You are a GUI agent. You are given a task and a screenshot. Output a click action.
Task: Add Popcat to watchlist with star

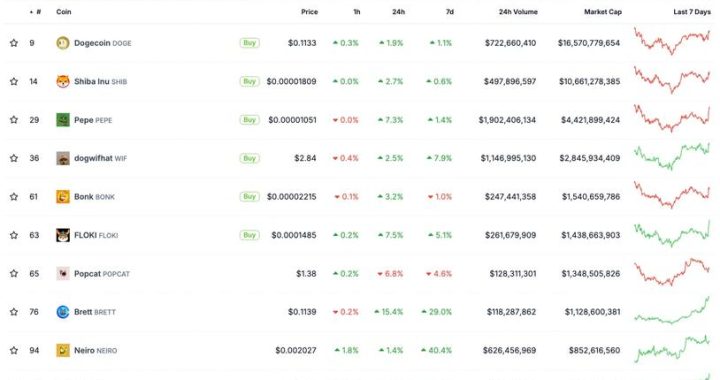tap(14, 274)
